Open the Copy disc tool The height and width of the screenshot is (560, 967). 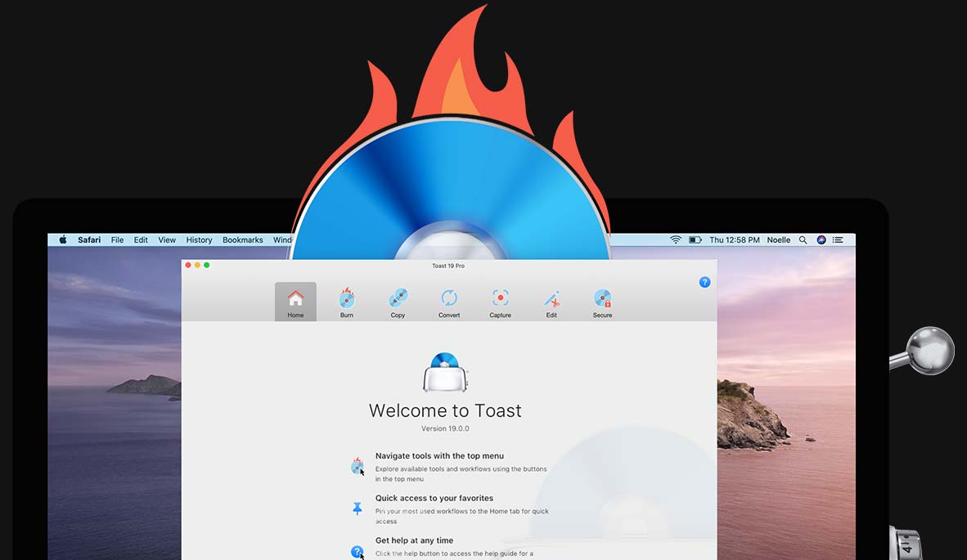coord(398,302)
